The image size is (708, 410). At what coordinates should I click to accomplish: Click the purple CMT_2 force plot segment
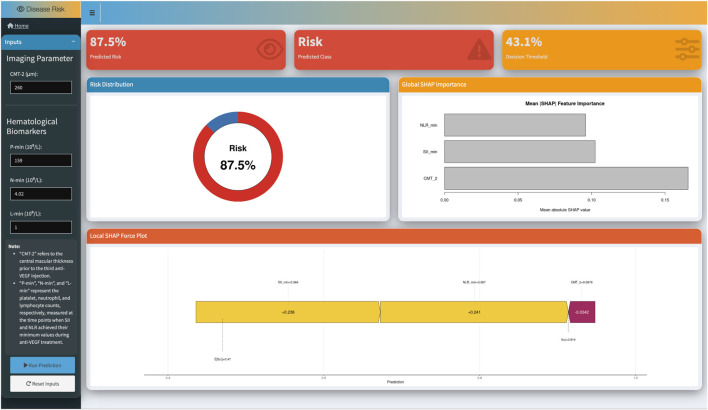(582, 312)
